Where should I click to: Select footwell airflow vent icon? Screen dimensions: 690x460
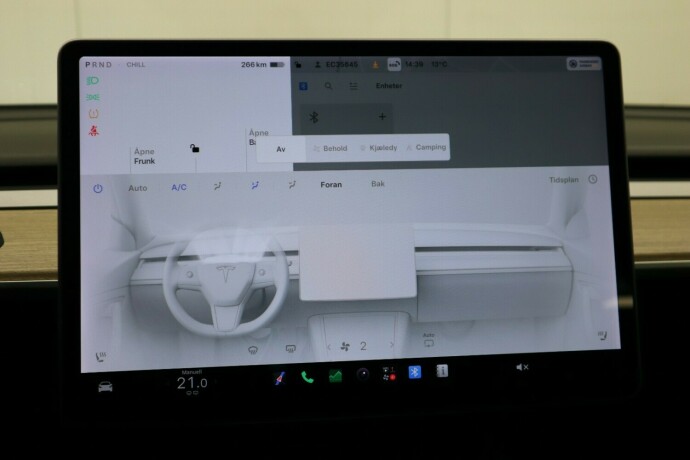click(x=292, y=185)
